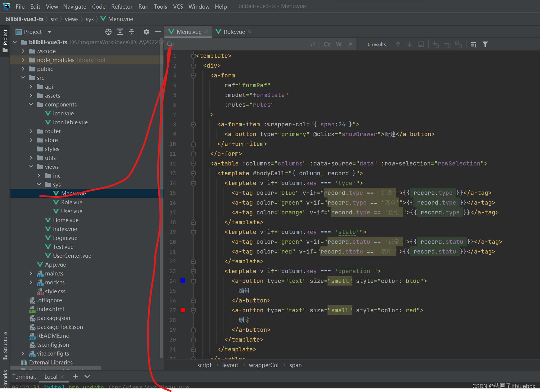Click the search filter funnel icon

pyautogui.click(x=485, y=44)
